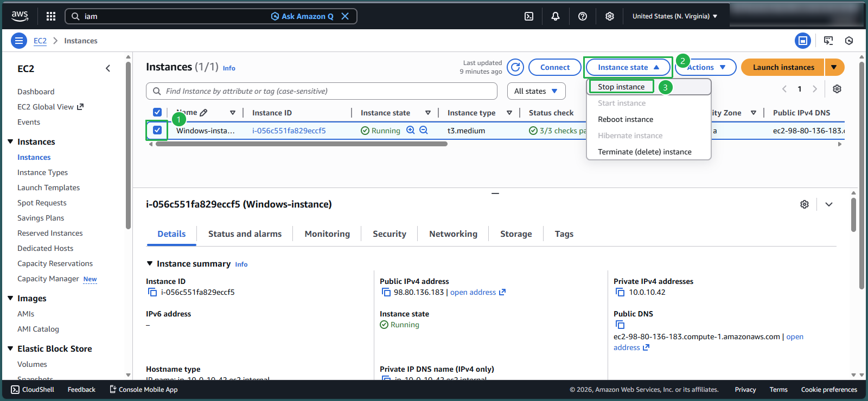Open the region selector N. Virginia
The width and height of the screenshot is (868, 401).
tap(675, 16)
